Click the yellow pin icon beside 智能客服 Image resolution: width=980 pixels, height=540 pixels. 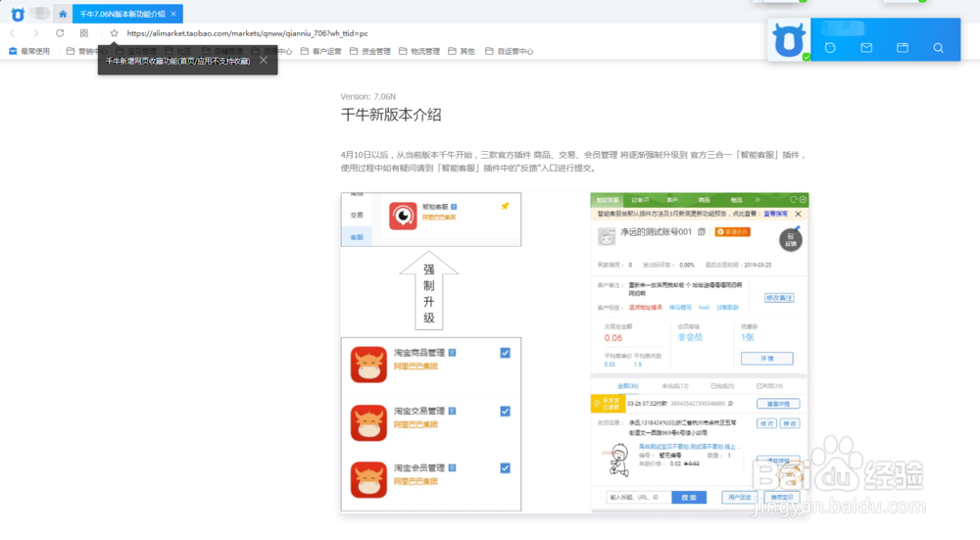tap(505, 206)
